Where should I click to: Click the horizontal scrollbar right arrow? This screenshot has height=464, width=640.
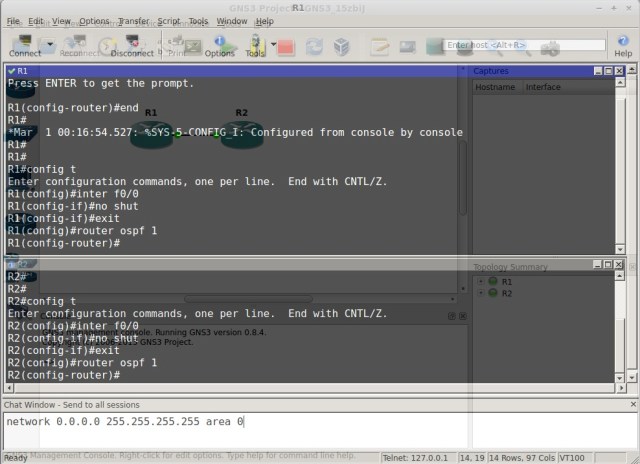(621, 388)
